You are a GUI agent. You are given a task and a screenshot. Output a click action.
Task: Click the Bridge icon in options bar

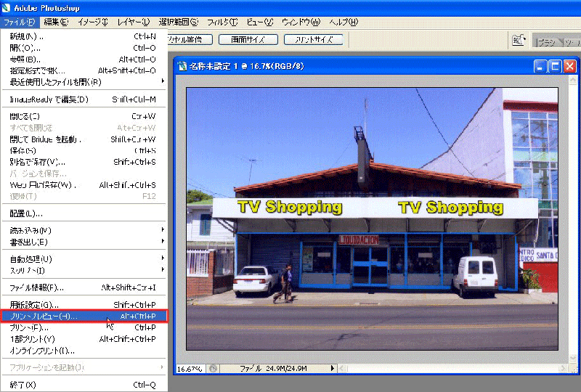pos(519,40)
